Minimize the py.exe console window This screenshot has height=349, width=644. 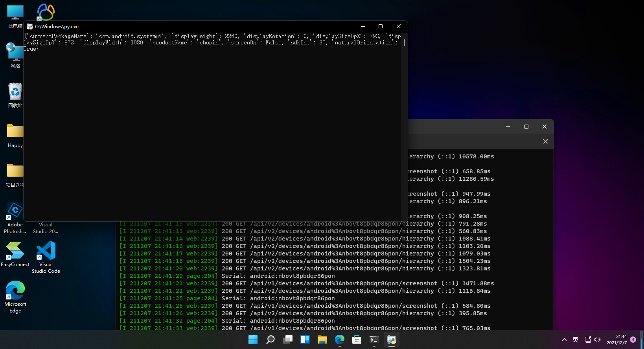(x=363, y=26)
